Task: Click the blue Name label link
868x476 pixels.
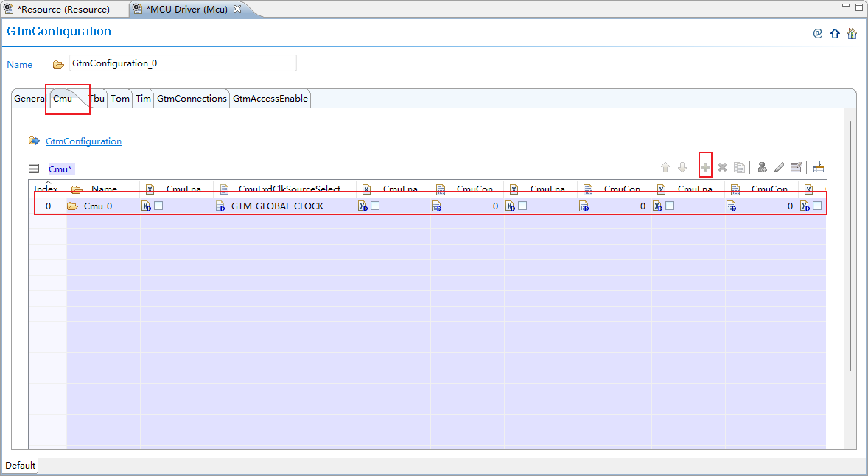Action: coord(19,65)
